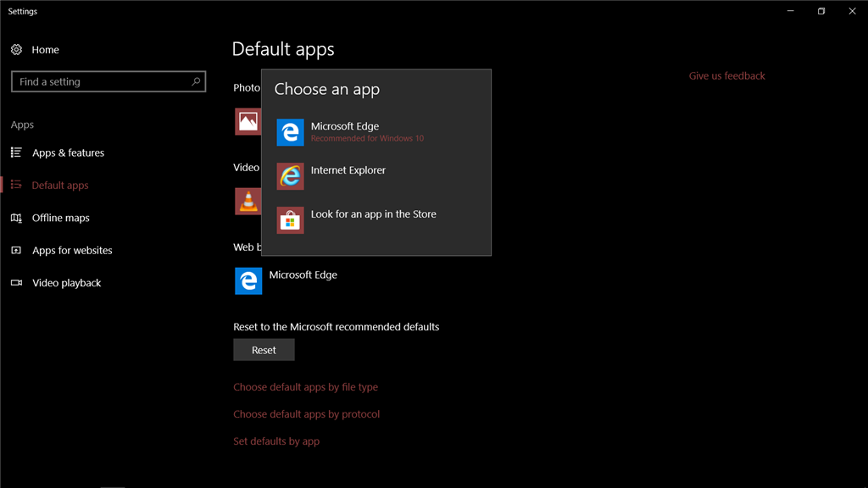The image size is (868, 488).
Task: Click the Default apps page heading
Action: (283, 49)
